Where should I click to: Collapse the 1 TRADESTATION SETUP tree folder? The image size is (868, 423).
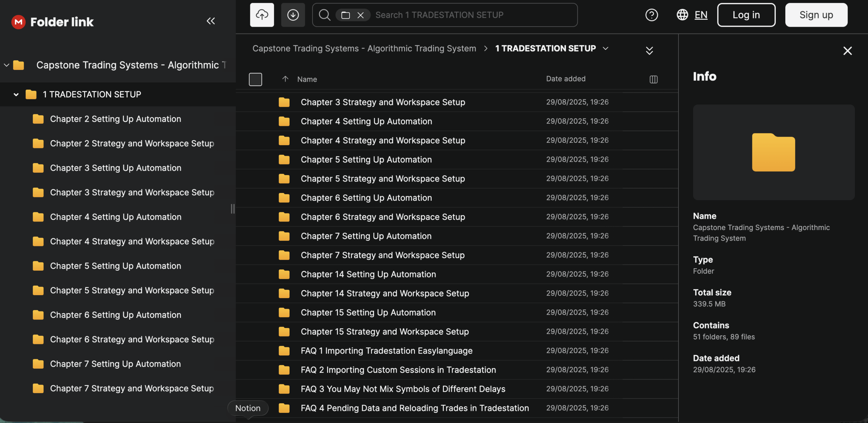coord(16,94)
